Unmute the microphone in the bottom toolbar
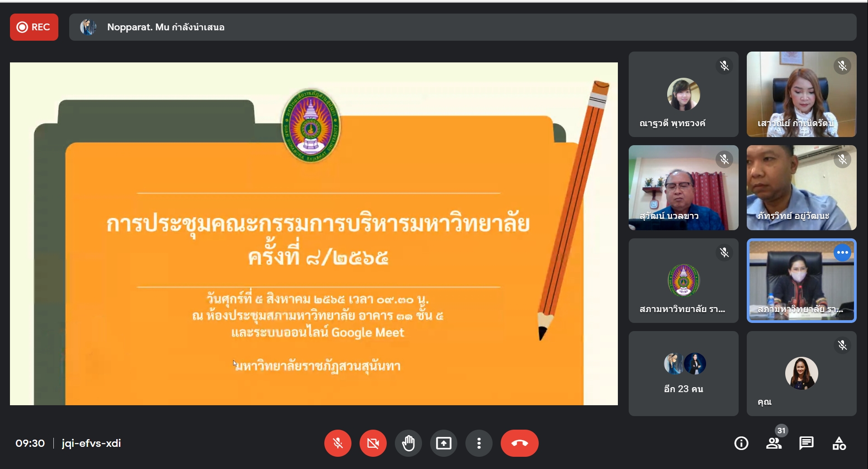Image resolution: width=868 pixels, height=469 pixels. click(x=337, y=443)
